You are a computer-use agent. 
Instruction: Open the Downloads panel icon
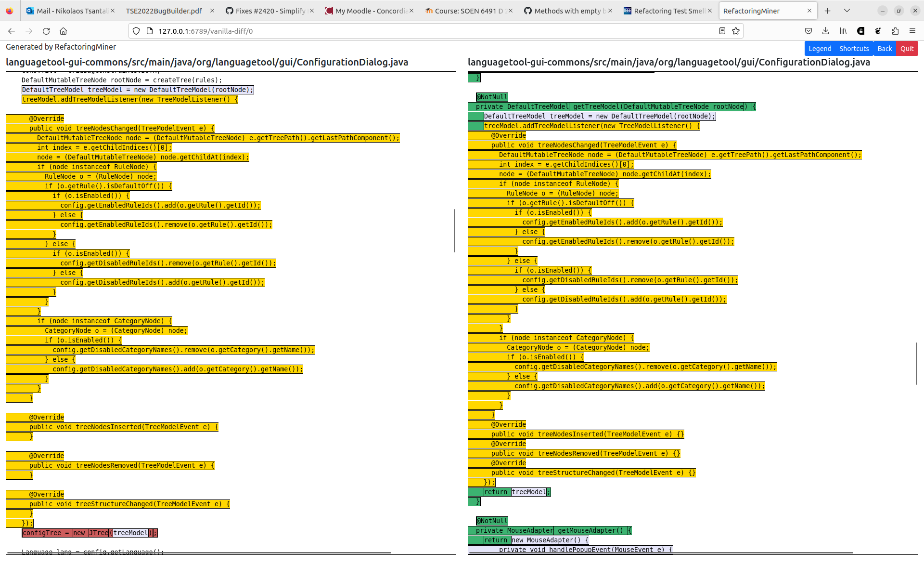pyautogui.click(x=826, y=31)
